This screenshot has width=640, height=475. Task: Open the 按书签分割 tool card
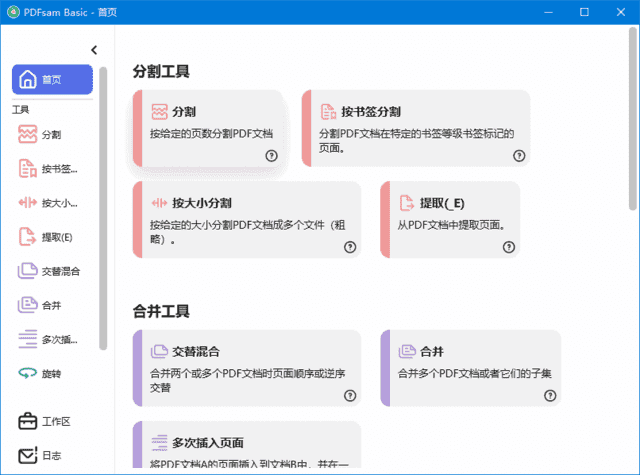(x=415, y=127)
